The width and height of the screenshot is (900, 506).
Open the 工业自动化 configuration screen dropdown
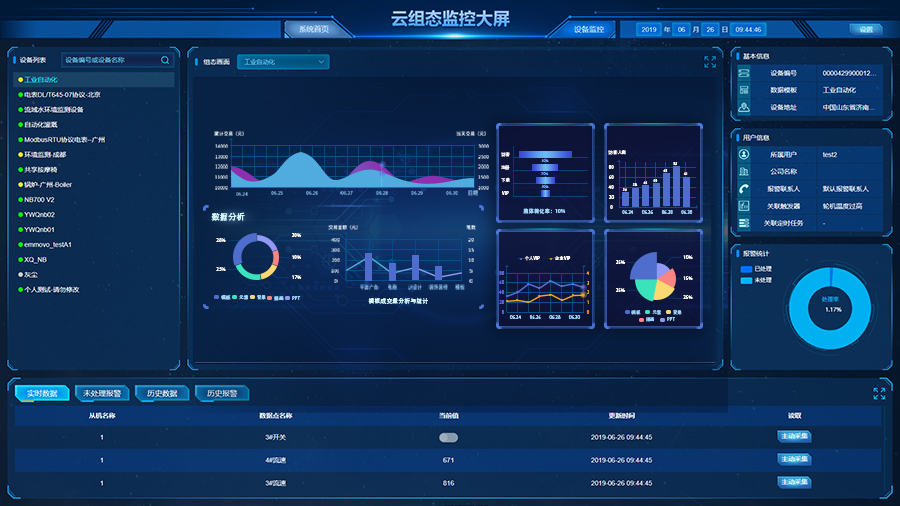pos(281,62)
